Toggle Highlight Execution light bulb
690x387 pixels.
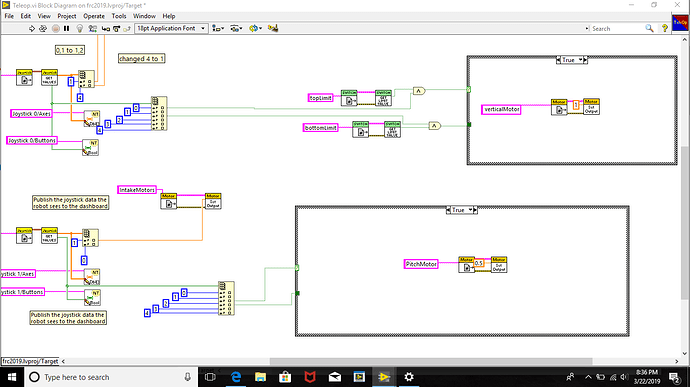pyautogui.click(x=80, y=28)
